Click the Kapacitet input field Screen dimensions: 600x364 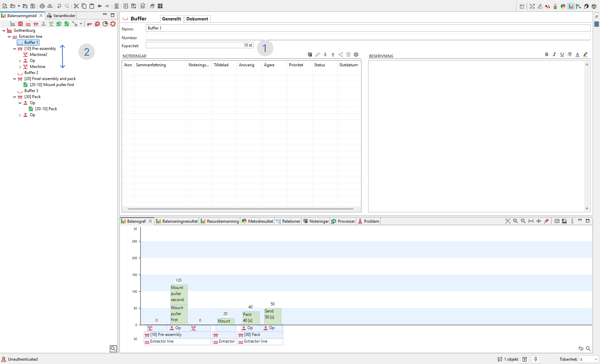199,45
